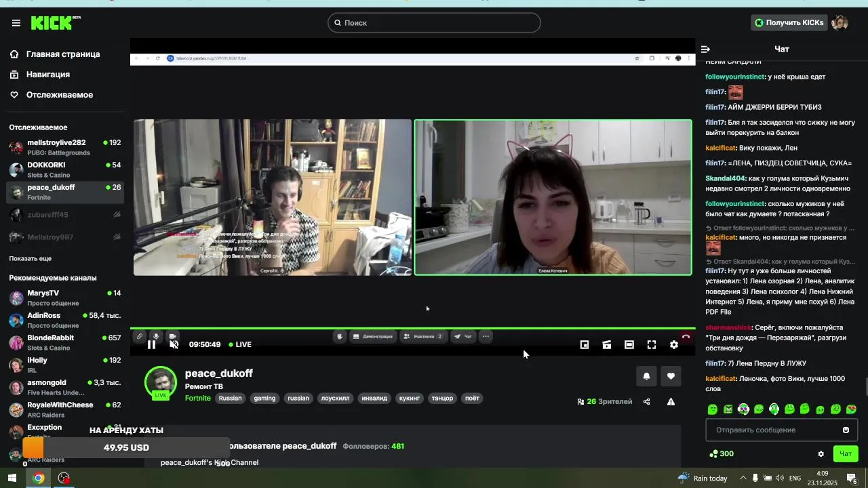868x488 pixels.
Task: Open BlondeRabbit recommended channel
Action: (x=65, y=342)
